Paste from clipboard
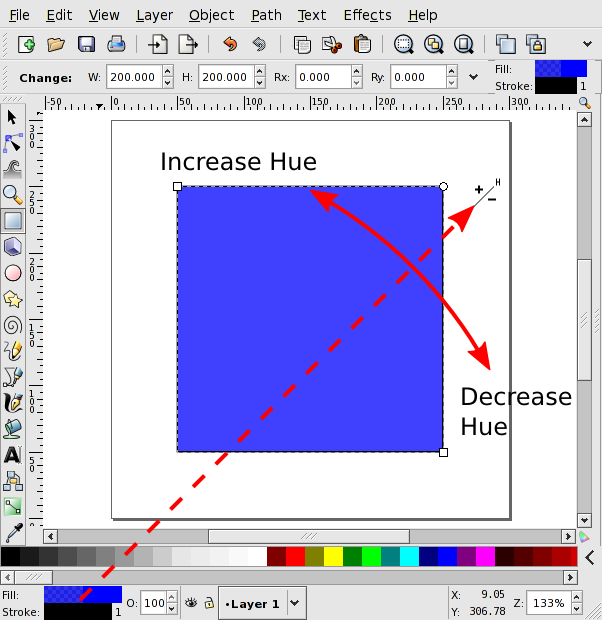Viewport: 602px width, 620px height. [362, 44]
